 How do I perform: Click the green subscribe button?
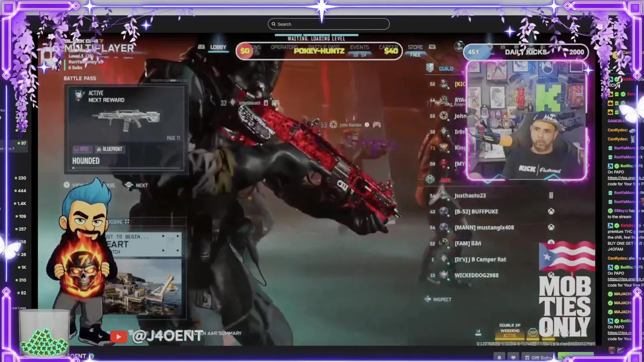[x=576, y=357]
